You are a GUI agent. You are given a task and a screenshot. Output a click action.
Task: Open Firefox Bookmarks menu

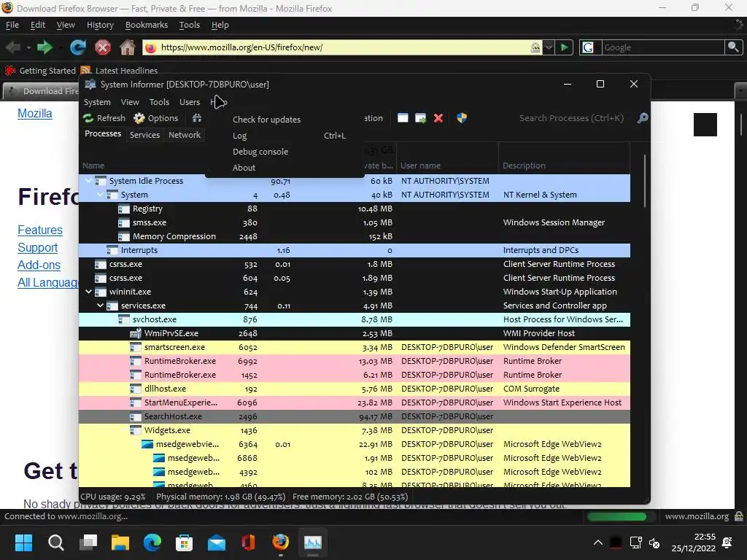coord(146,25)
